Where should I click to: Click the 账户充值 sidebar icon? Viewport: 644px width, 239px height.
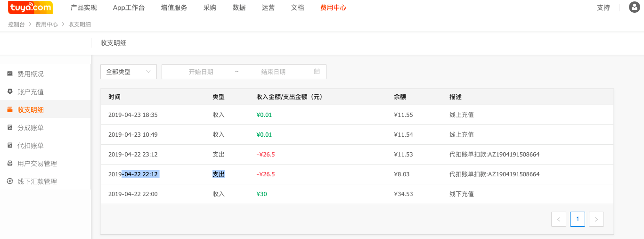coord(10,91)
